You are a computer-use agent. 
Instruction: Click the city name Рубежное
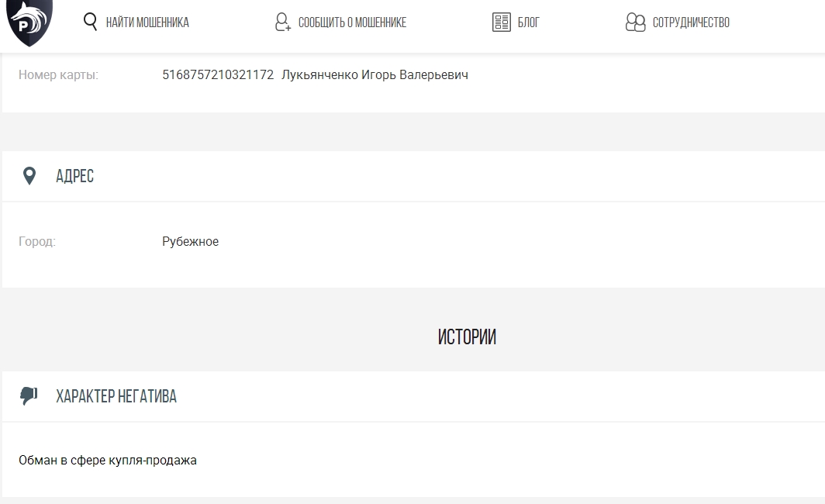[190, 242]
